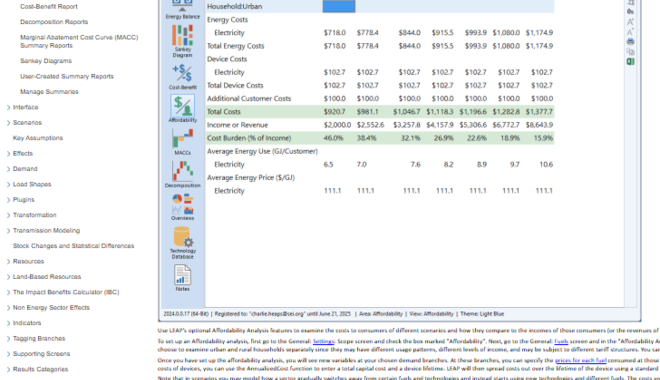Viewport: 660px width, 380px height.
Task: Expand the Effects help section
Action: pyautogui.click(x=8, y=154)
